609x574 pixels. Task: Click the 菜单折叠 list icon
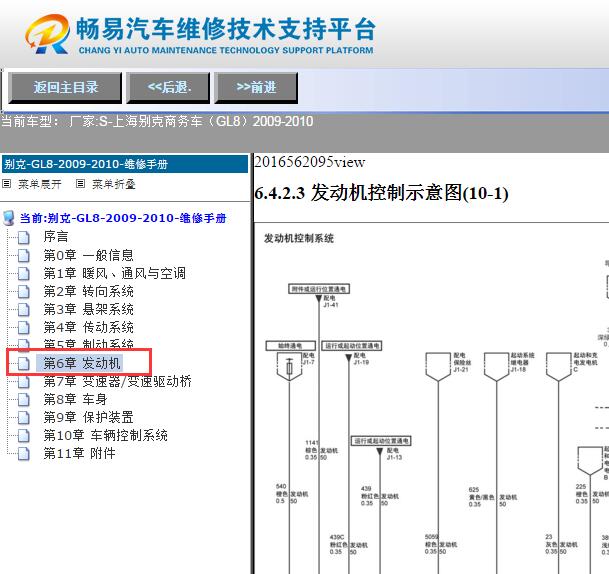80,183
